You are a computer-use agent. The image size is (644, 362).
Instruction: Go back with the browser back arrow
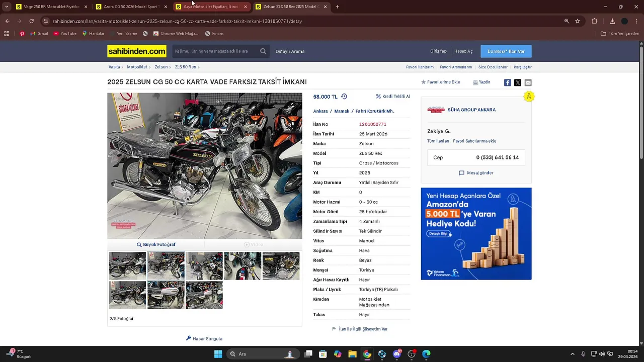tap(7, 21)
